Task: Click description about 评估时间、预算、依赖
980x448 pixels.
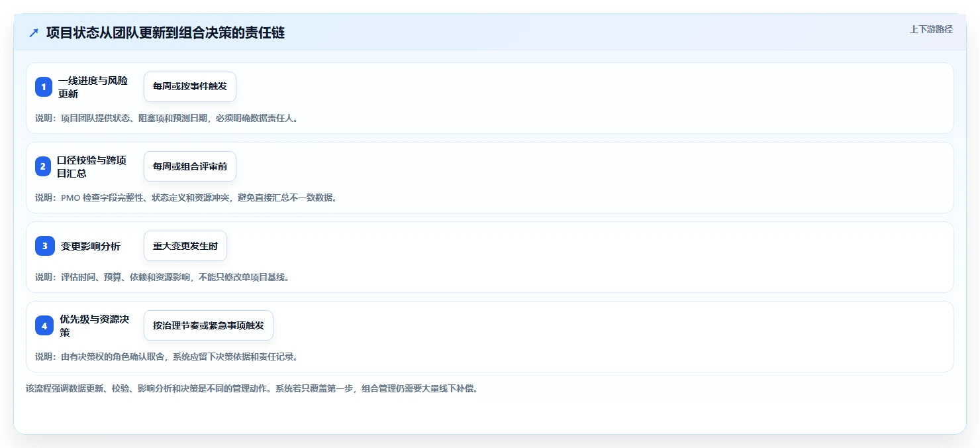Action: point(162,277)
